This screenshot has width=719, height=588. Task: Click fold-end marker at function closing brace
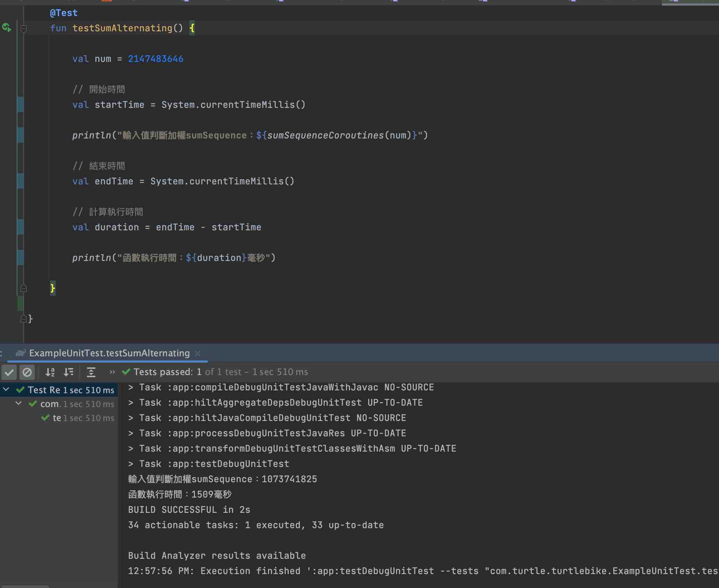tap(24, 288)
